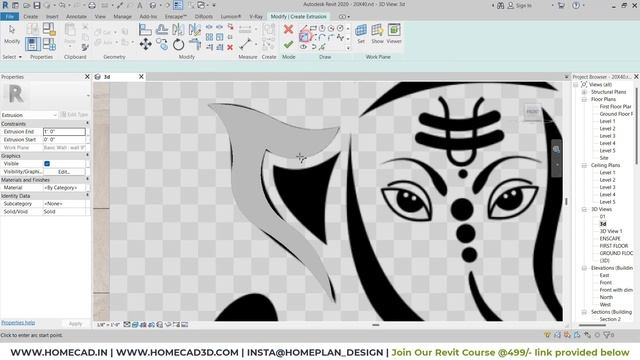This screenshot has width=640, height=360.
Task: Open ENSCAPE view in Project Browser
Action: [x=610, y=239]
